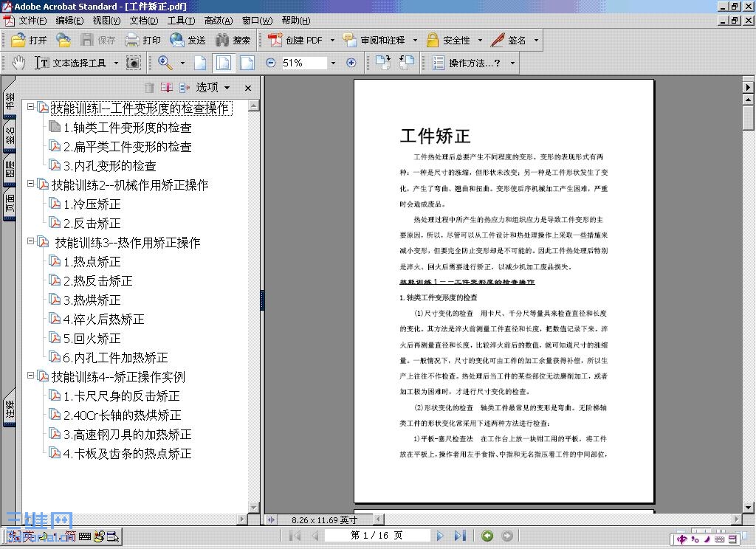Select bookmark 2.反击矫正
The height and width of the screenshot is (549, 756).
(92, 223)
